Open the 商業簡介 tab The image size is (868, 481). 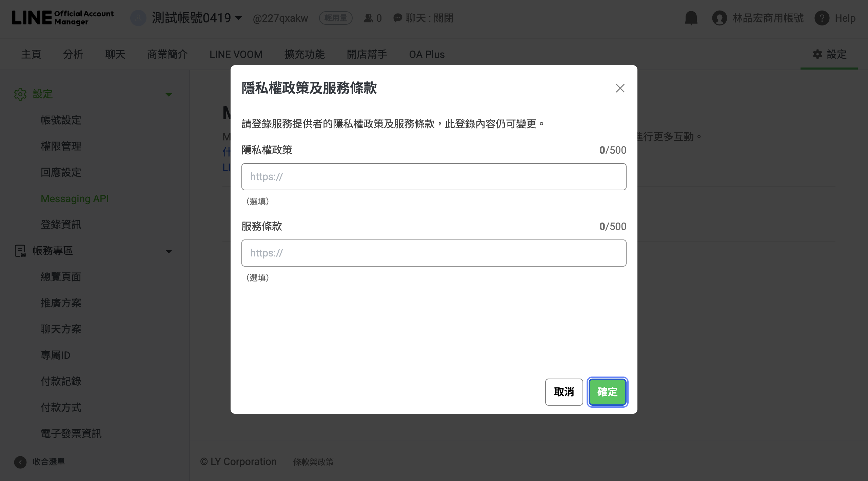[167, 54]
